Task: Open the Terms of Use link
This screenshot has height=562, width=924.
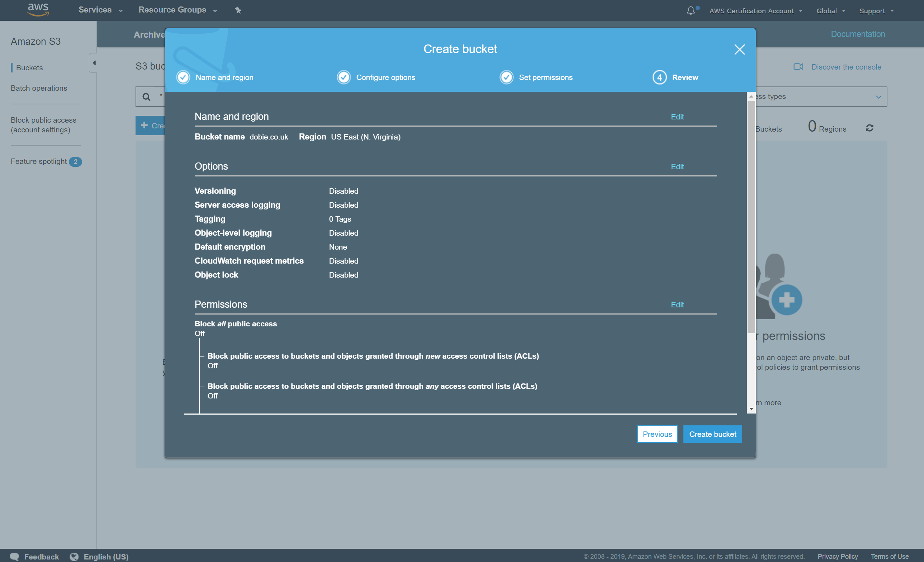Action: click(890, 556)
